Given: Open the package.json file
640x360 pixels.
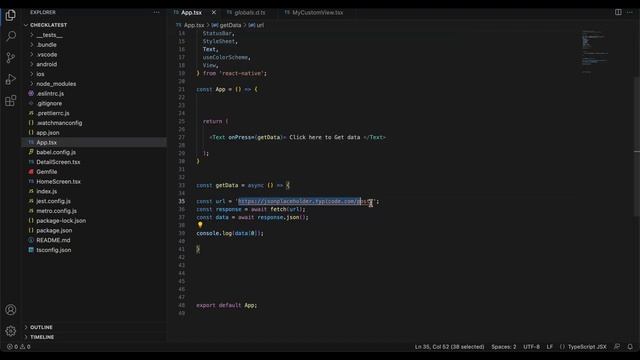Looking at the screenshot, I should click(54, 231).
